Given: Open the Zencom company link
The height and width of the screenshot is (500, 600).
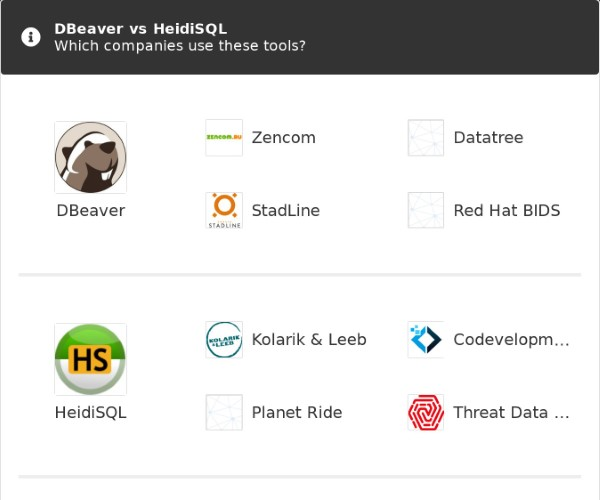Looking at the screenshot, I should click(283, 138).
